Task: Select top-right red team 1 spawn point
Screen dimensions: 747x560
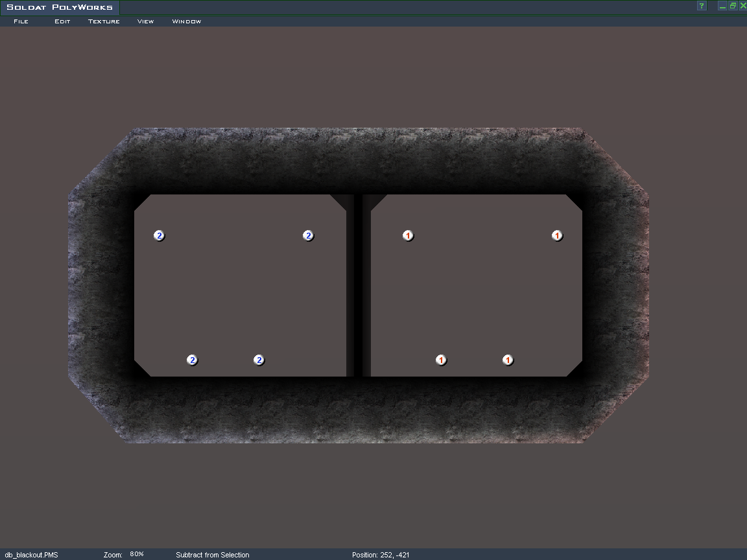Action: (557, 235)
